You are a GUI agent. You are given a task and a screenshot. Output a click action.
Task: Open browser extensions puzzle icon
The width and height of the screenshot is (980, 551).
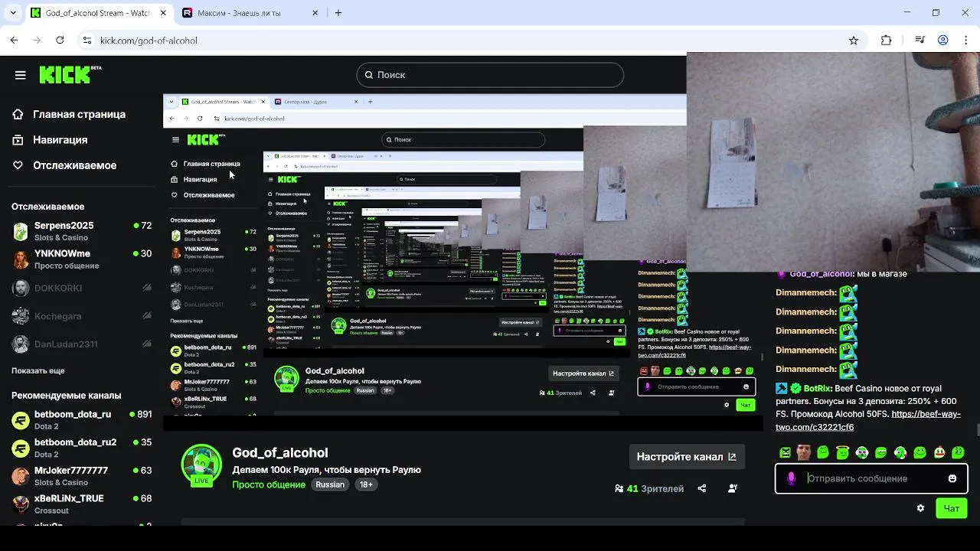(x=887, y=41)
